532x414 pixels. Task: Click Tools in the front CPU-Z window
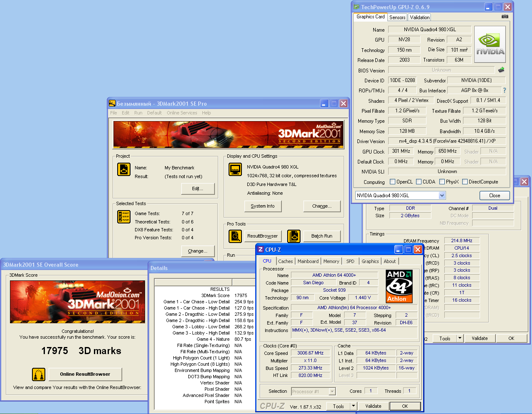[338, 406]
